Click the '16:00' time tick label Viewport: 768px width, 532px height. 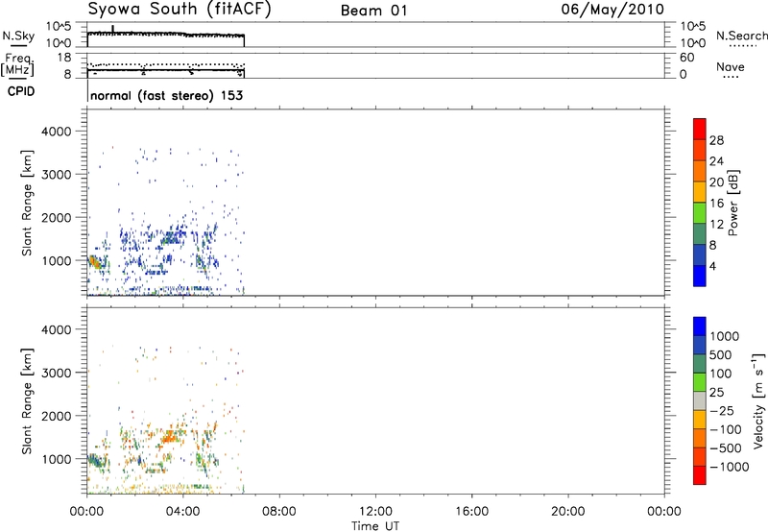(471, 512)
